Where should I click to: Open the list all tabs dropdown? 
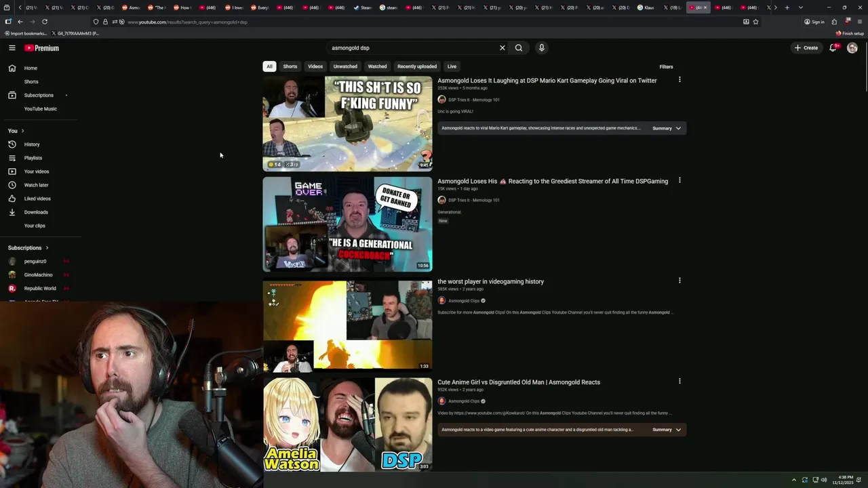click(x=801, y=7)
